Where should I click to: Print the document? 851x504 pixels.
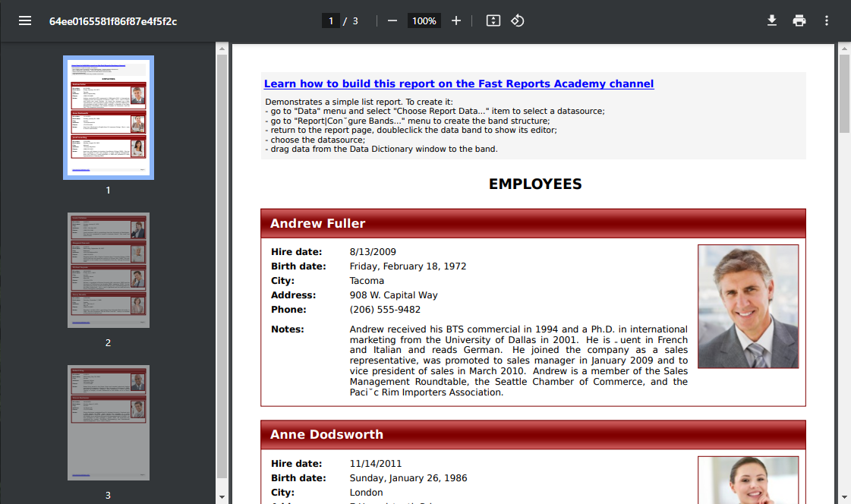tap(799, 20)
